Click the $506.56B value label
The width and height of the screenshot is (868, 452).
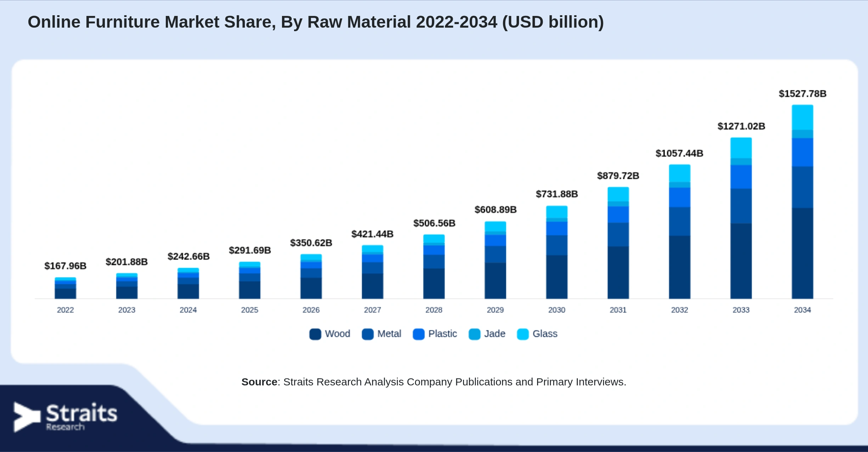(x=434, y=223)
